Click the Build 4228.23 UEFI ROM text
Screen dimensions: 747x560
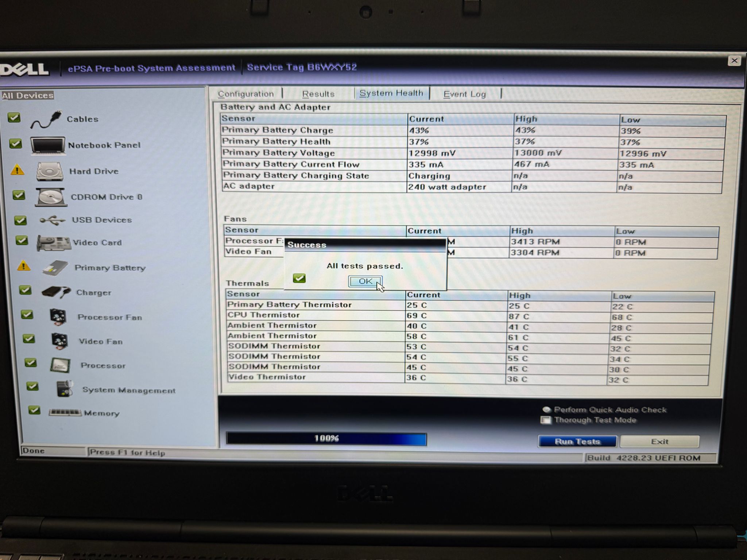[x=643, y=458]
